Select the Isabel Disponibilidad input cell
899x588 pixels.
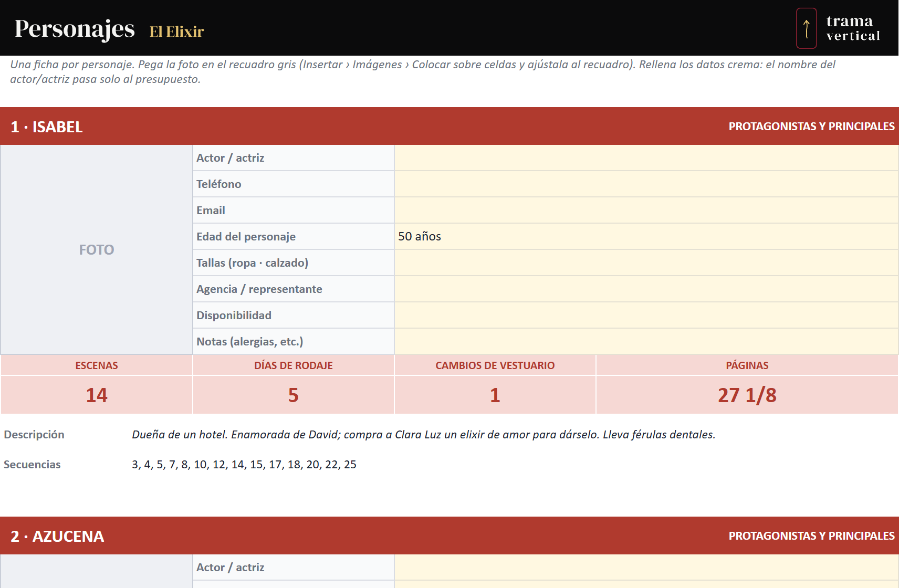pyautogui.click(x=646, y=316)
